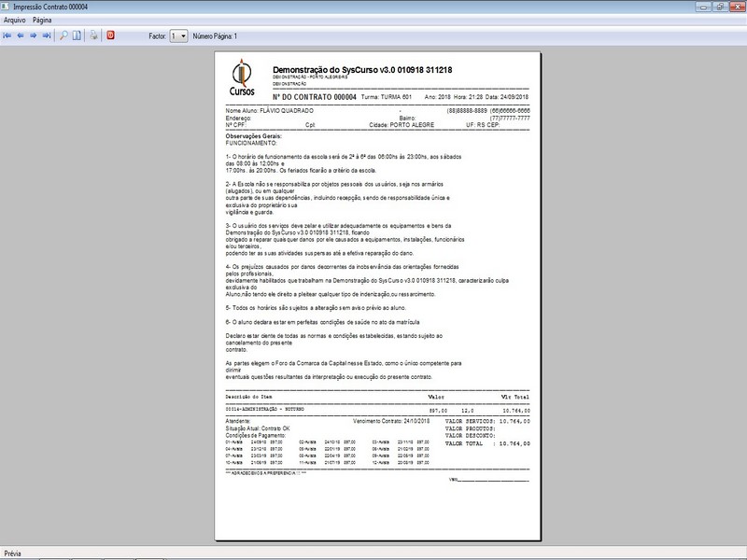
Task: Click the VALOR DESCONTO label
Action: 471,436
